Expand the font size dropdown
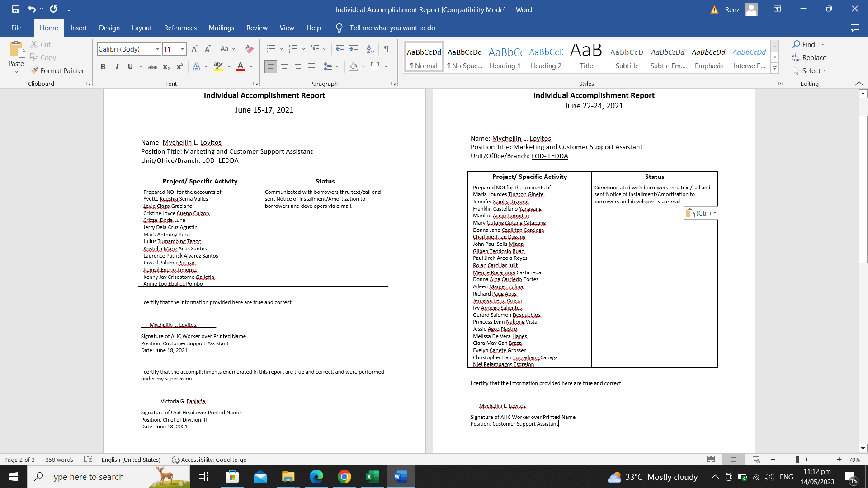This screenshot has width=868, height=488. coord(183,49)
